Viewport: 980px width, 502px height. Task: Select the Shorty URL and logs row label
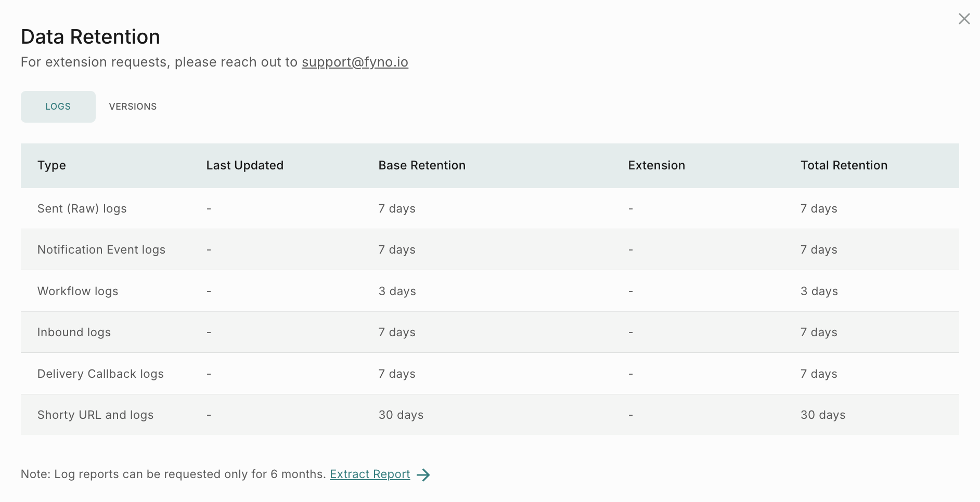[x=95, y=415]
